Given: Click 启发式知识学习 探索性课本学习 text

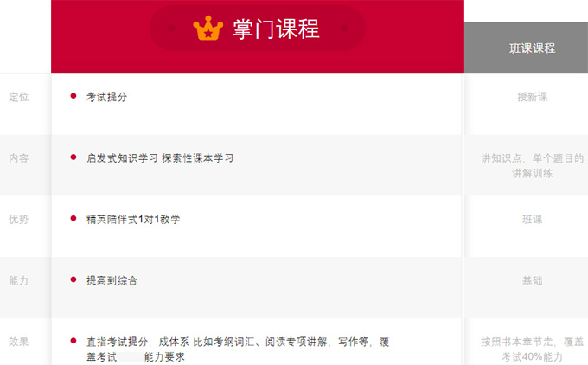Looking at the screenshot, I should click(160, 158).
